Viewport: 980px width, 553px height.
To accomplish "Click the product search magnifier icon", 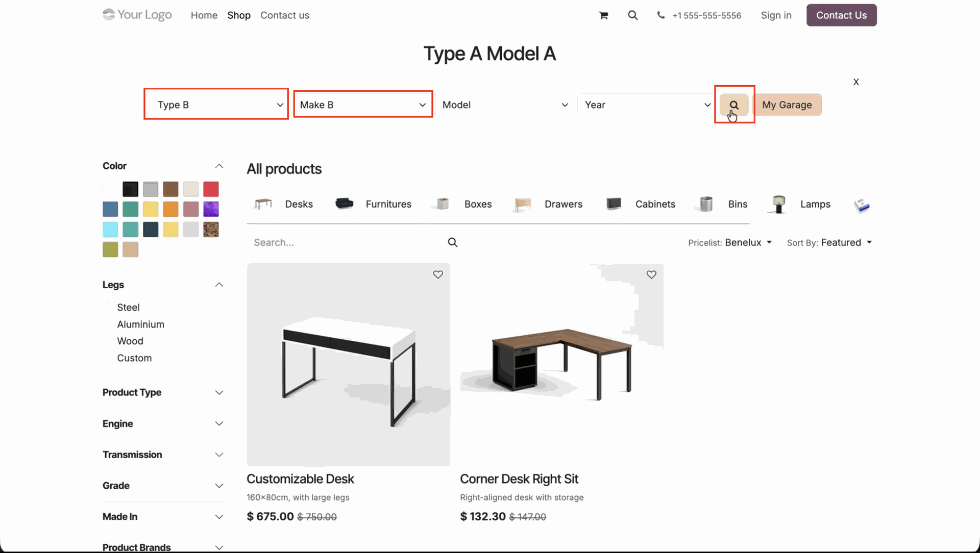I will (x=453, y=242).
